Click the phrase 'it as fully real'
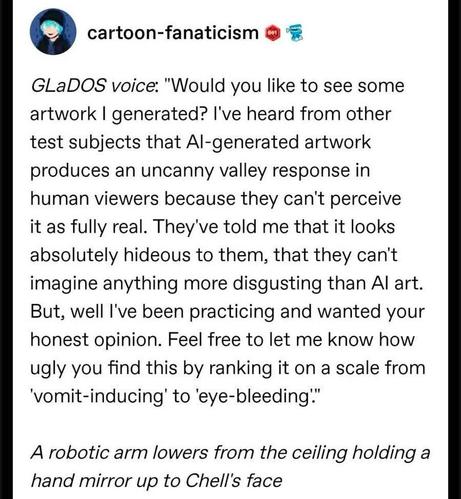461x499 pixels. tap(89, 227)
